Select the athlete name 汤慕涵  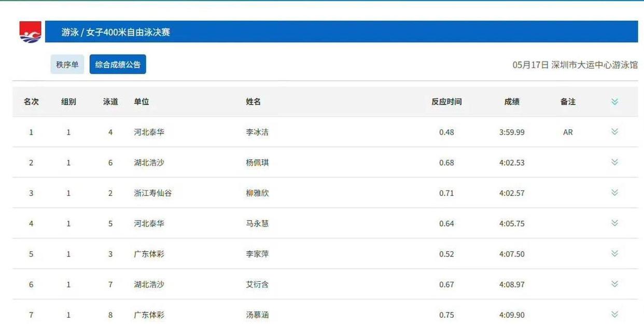click(x=257, y=315)
